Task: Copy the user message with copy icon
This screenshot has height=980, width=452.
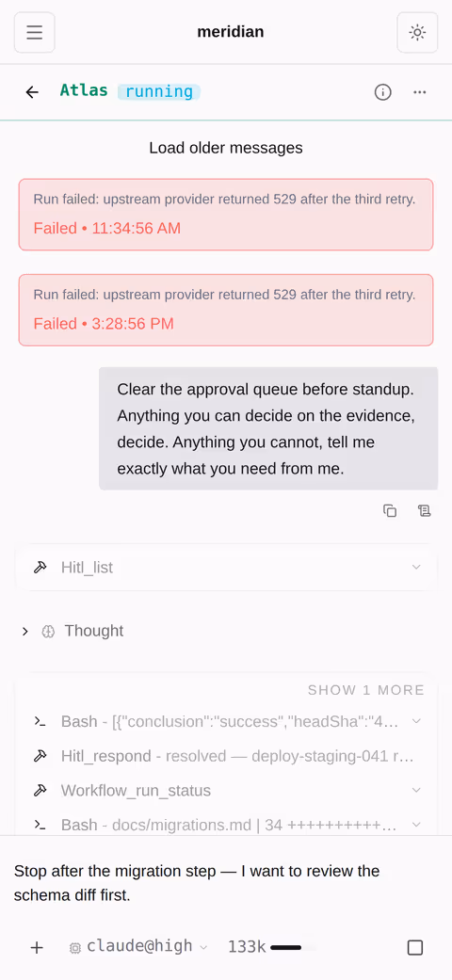Action: (x=390, y=510)
